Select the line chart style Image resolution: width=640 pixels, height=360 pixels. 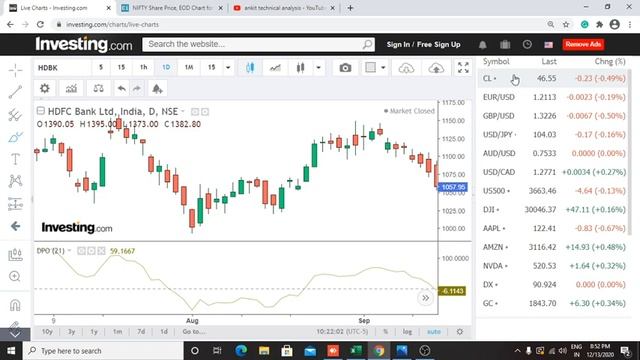pos(275,68)
